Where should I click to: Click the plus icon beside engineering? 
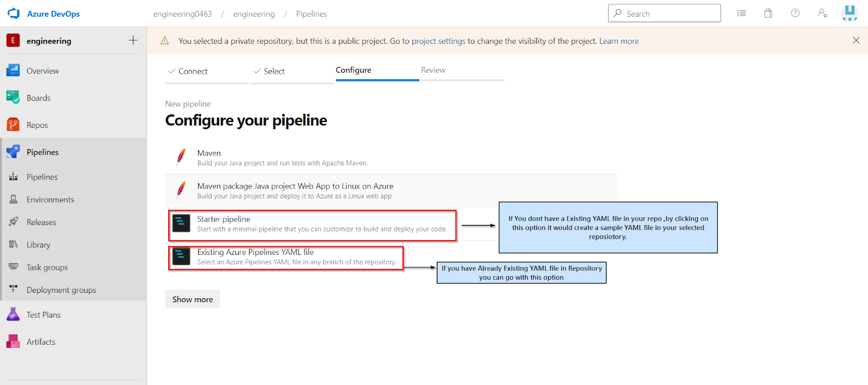pos(133,41)
